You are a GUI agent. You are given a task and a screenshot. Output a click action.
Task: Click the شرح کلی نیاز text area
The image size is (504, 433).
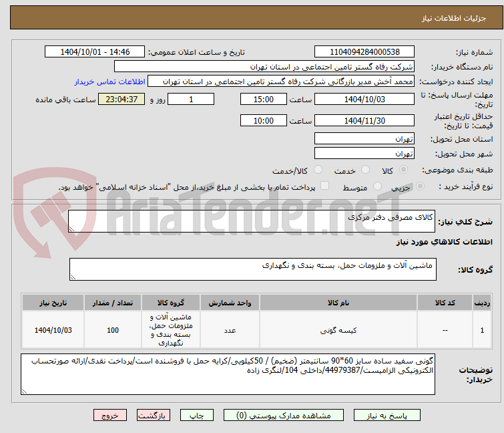click(252, 221)
